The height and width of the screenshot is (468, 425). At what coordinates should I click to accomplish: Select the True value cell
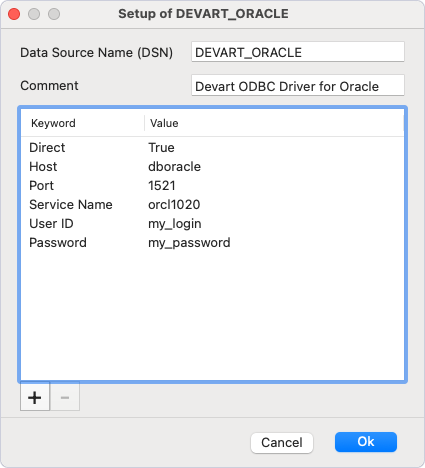point(161,148)
